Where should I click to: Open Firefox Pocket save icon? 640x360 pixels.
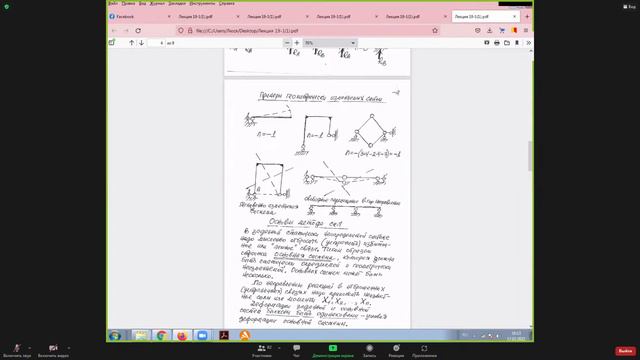(x=478, y=31)
